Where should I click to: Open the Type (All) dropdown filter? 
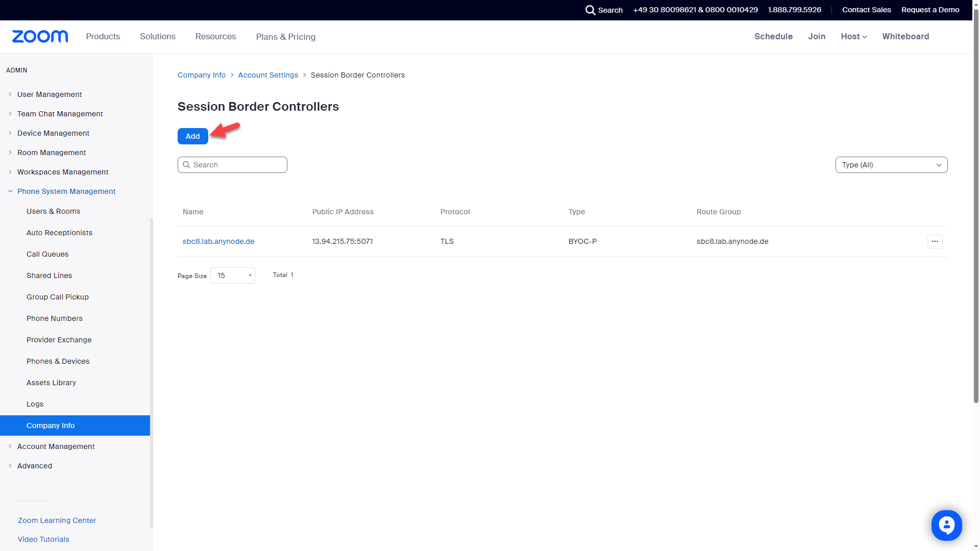(891, 165)
